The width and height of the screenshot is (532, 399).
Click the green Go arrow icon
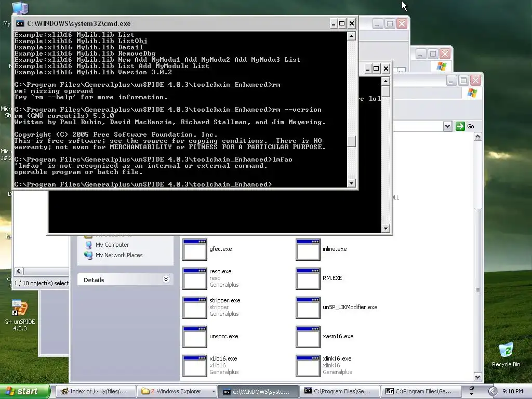(460, 126)
